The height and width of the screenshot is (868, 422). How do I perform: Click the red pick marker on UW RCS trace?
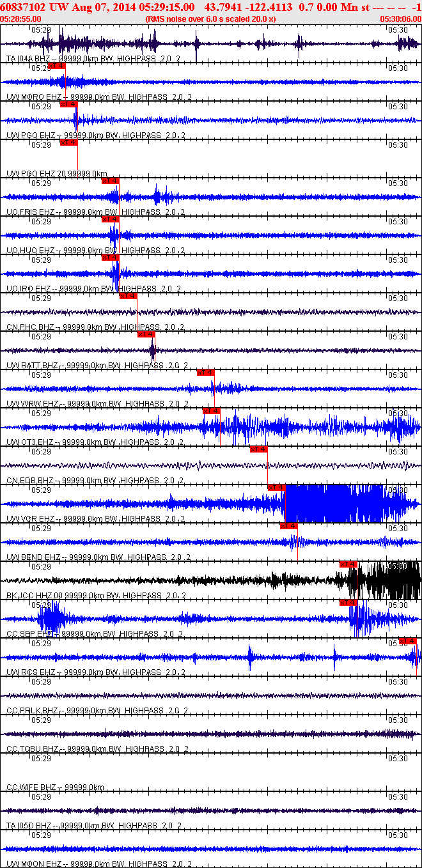click(407, 640)
